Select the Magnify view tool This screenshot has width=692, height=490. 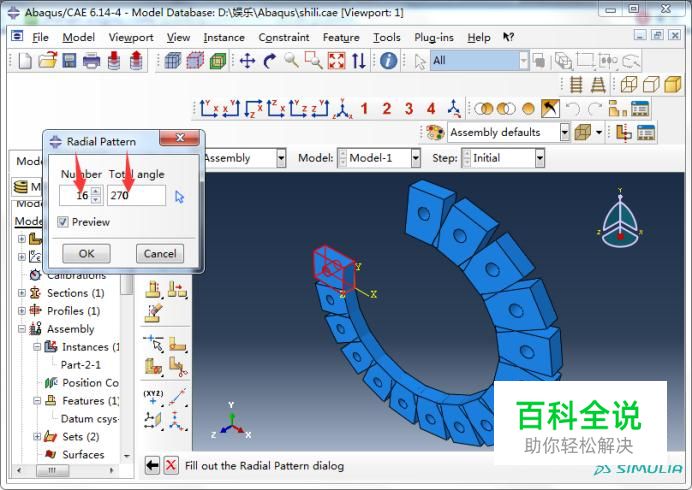pos(291,60)
